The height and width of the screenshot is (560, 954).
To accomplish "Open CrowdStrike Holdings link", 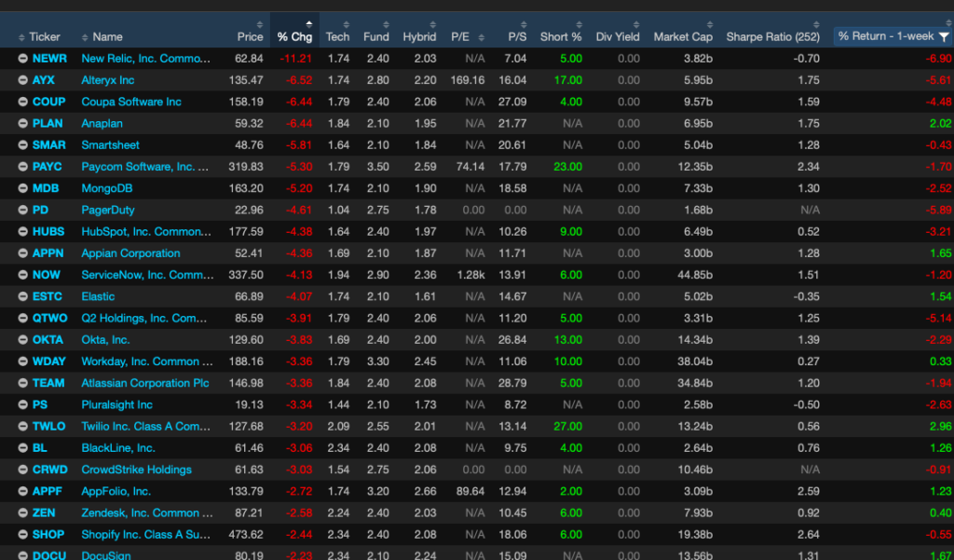I will click(x=136, y=470).
